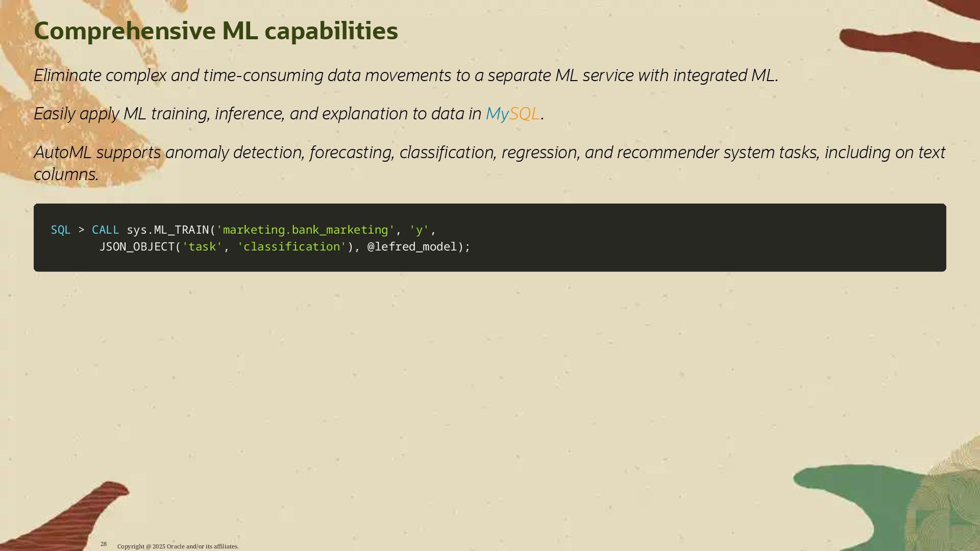Click the 'task' string literal
This screenshot has height=551, width=980.
pos(202,247)
